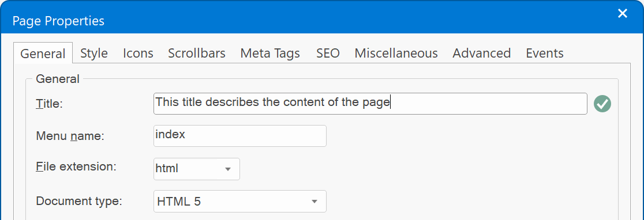
Task: Click the File extension: label
Action: coord(76,167)
